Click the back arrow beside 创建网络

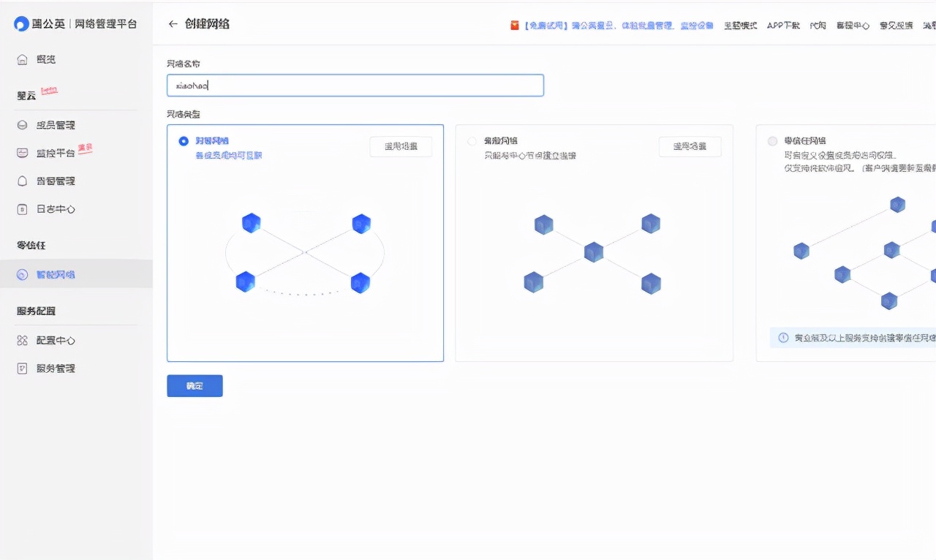point(173,24)
